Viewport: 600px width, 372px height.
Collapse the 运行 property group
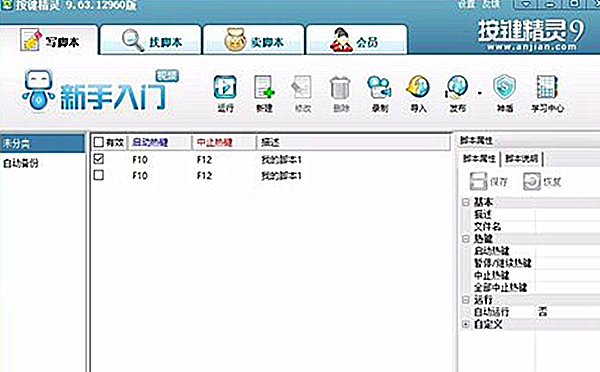pos(466,300)
